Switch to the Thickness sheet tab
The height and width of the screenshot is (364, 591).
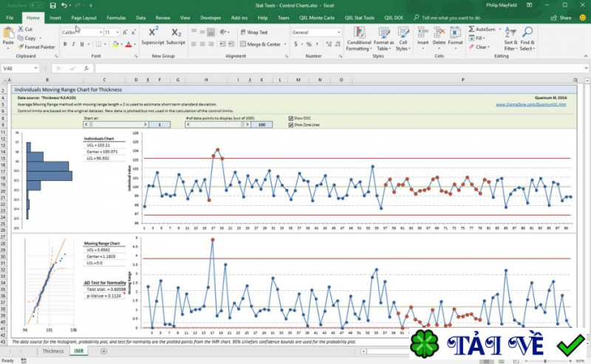53,351
